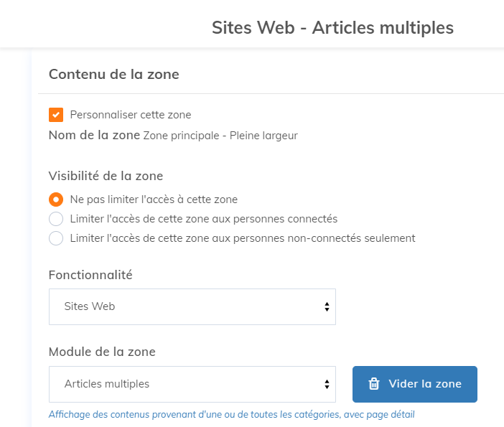Click label Ne pas limiter l'accès
The image size is (504, 427).
(x=154, y=200)
